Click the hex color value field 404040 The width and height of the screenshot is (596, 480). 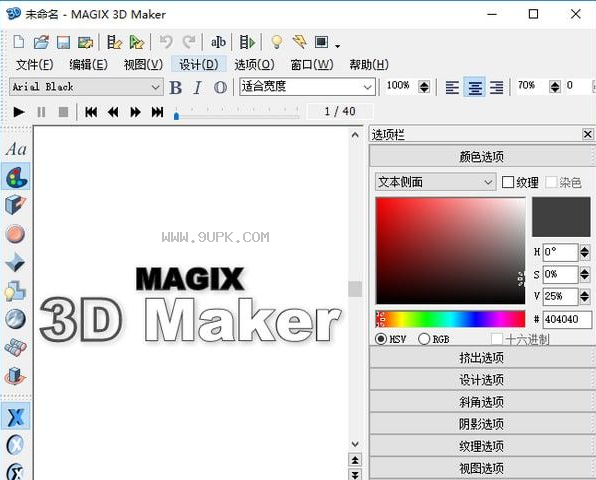point(567,319)
